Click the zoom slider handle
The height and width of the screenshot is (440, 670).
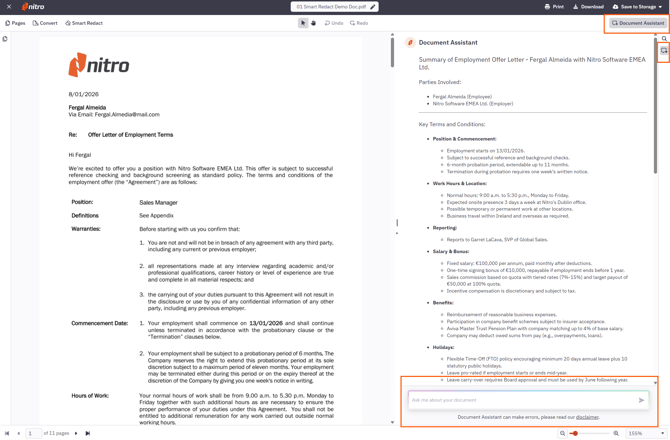pyautogui.click(x=576, y=433)
